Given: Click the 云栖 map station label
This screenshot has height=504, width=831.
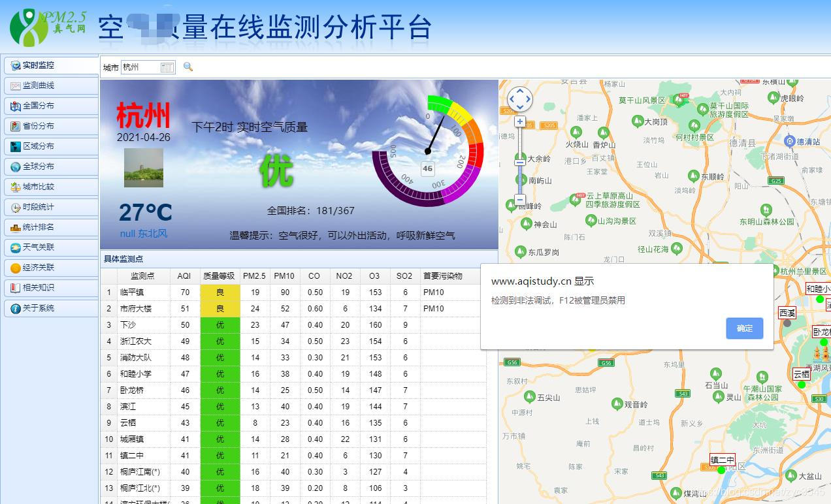Looking at the screenshot, I should pos(802,374).
